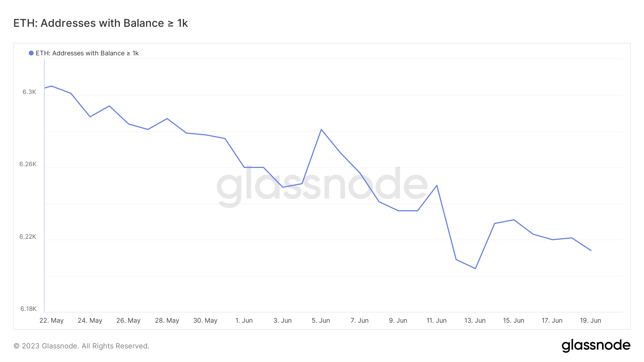Viewport: 644px width, 362px height.
Task: Open the 2023 Glassnode copyright notice
Action: [x=81, y=346]
